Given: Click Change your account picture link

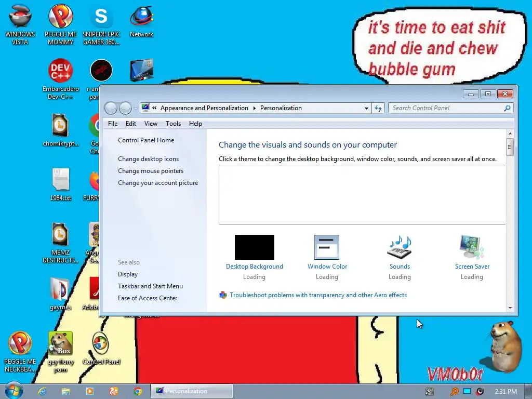Looking at the screenshot, I should [158, 182].
